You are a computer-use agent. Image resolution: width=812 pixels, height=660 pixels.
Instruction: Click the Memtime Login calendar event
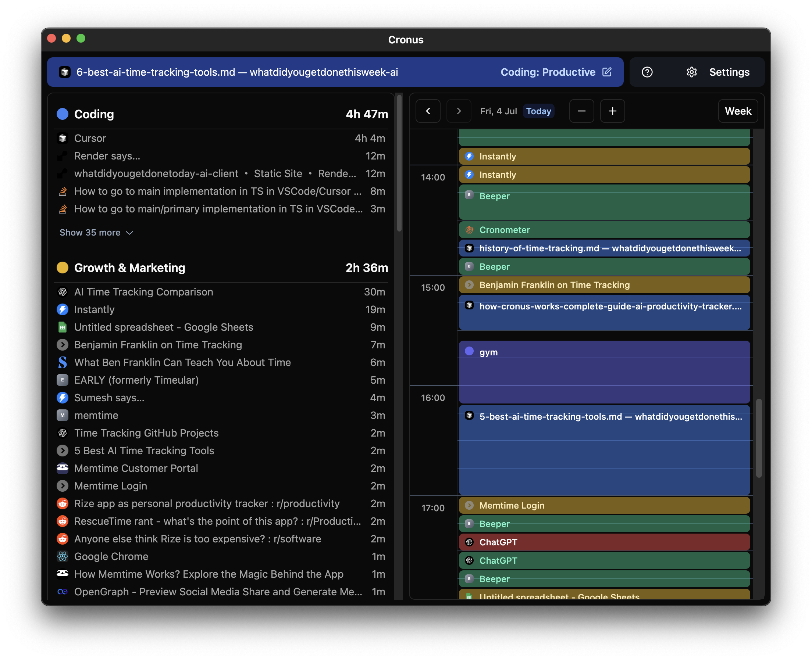click(x=604, y=505)
